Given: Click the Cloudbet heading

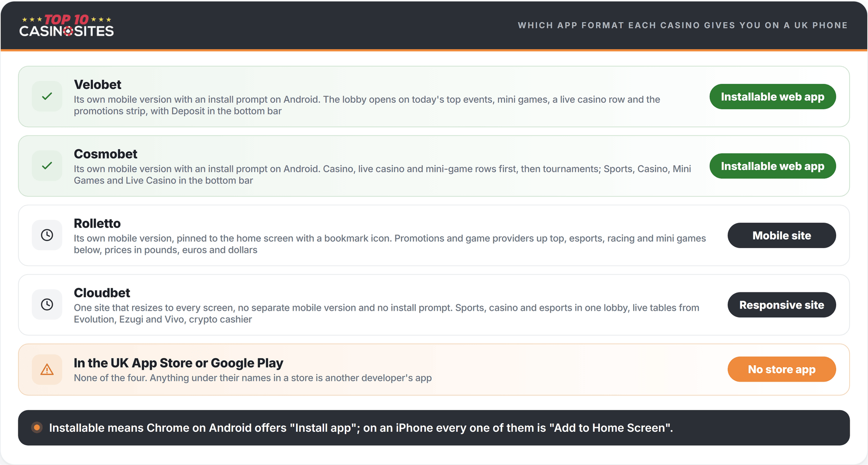Looking at the screenshot, I should coord(102,292).
